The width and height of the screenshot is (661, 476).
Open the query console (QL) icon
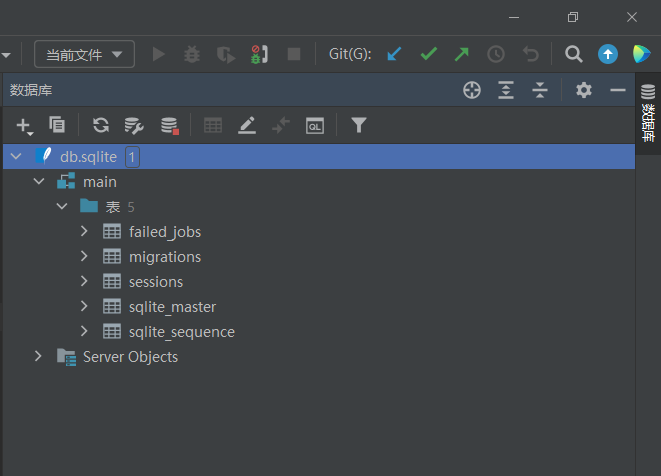point(315,125)
